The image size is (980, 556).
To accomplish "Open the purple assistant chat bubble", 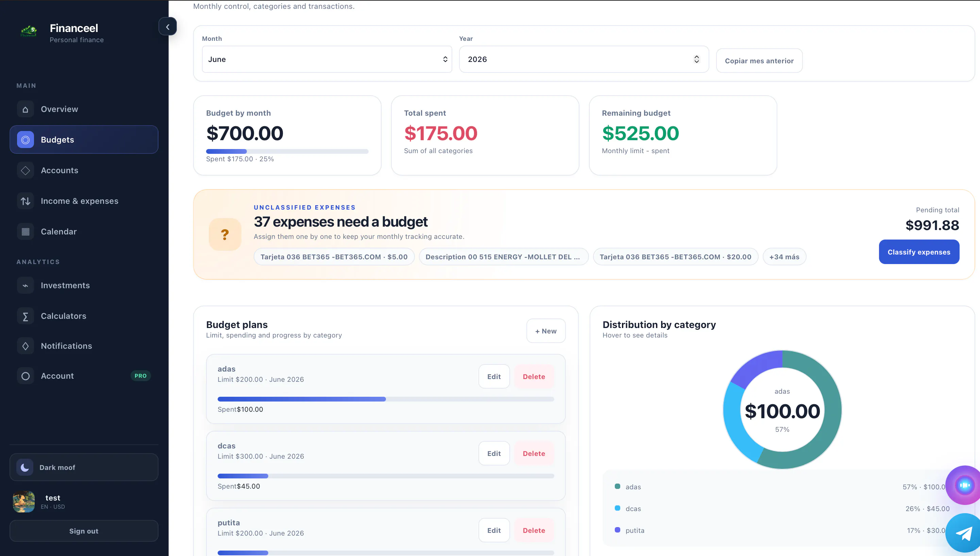I will point(964,485).
